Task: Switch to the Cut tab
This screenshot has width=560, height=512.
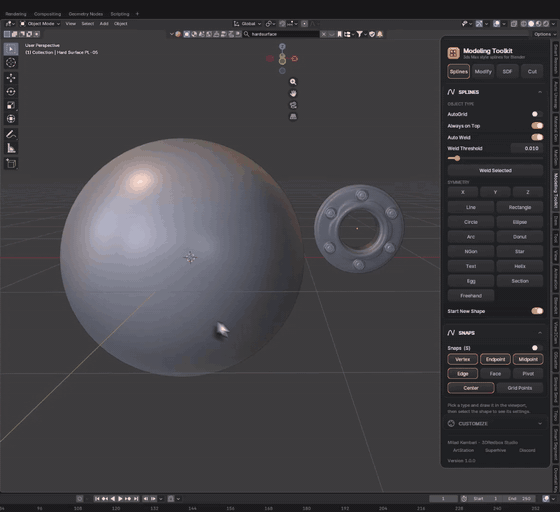Action: tap(532, 71)
